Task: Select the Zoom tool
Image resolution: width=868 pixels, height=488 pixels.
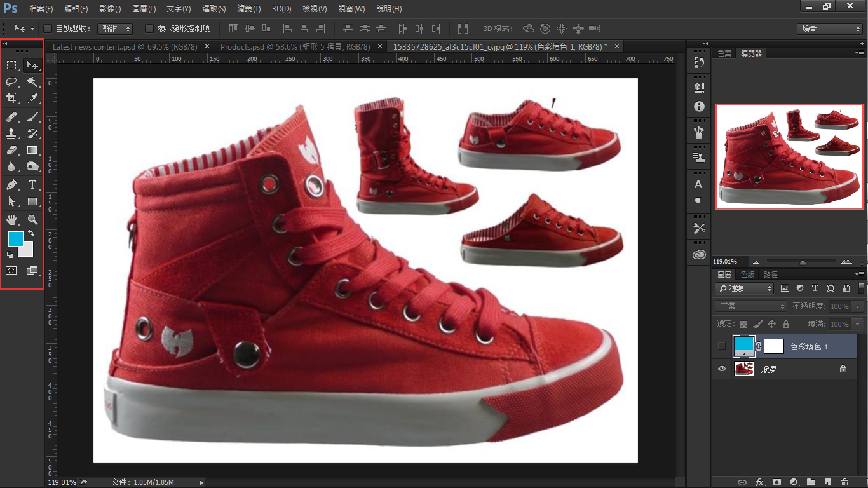Action: [x=32, y=220]
